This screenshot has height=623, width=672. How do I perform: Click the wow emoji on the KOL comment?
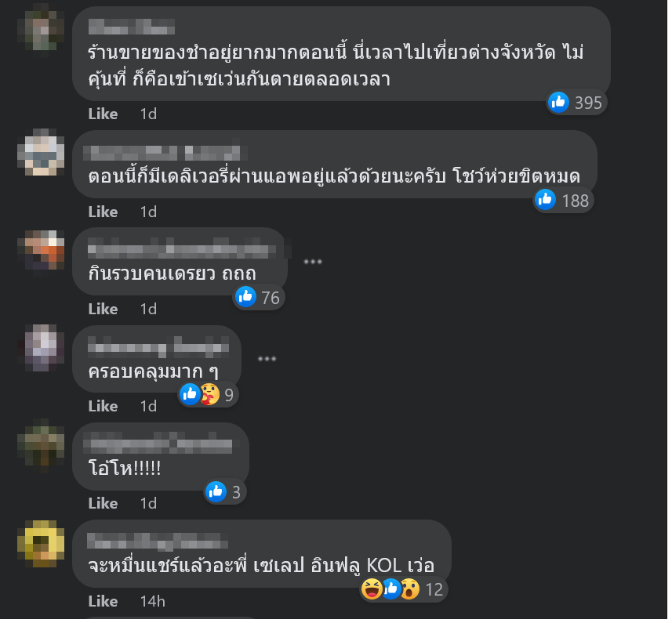pyautogui.click(x=410, y=589)
